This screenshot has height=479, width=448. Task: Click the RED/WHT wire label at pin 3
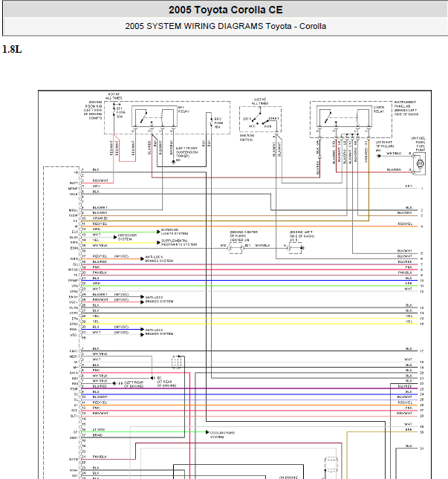pos(100,180)
